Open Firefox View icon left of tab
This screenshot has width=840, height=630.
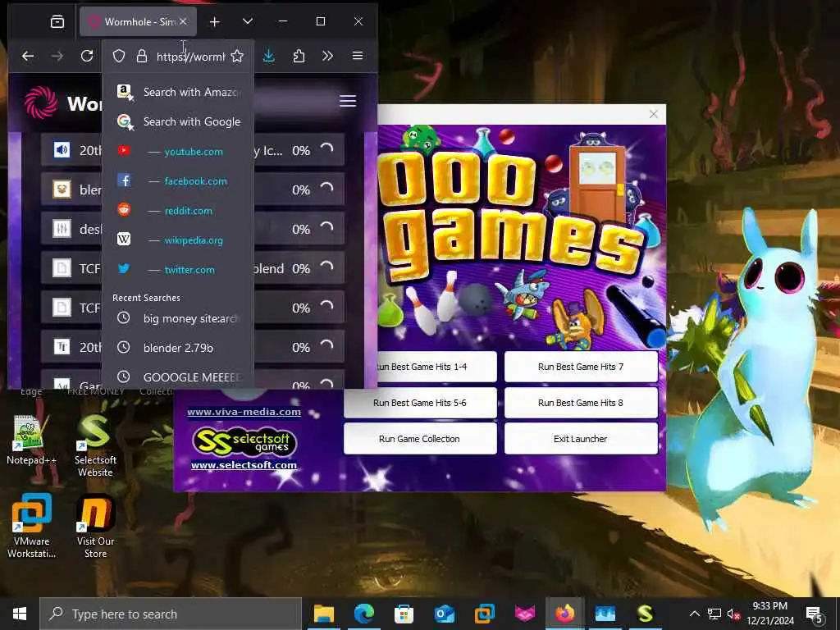(57, 22)
